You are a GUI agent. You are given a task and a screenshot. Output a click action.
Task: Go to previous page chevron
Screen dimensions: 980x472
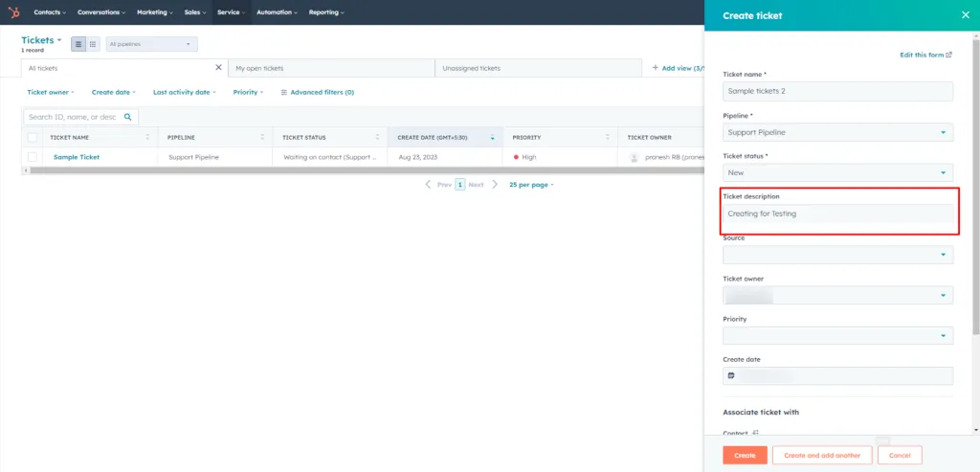click(428, 185)
